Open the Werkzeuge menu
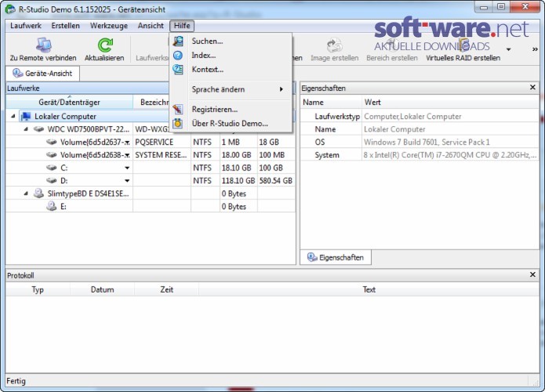This screenshot has width=545, height=392. [109, 26]
